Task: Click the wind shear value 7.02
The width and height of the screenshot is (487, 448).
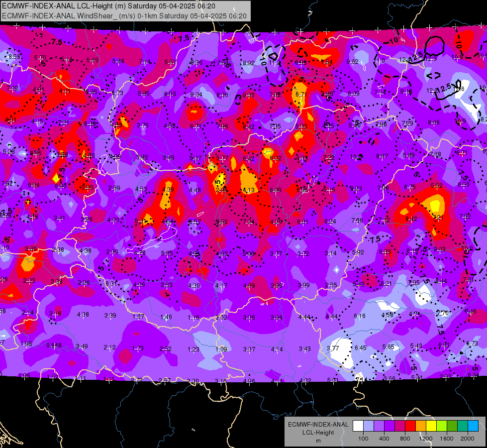Action: point(12,88)
